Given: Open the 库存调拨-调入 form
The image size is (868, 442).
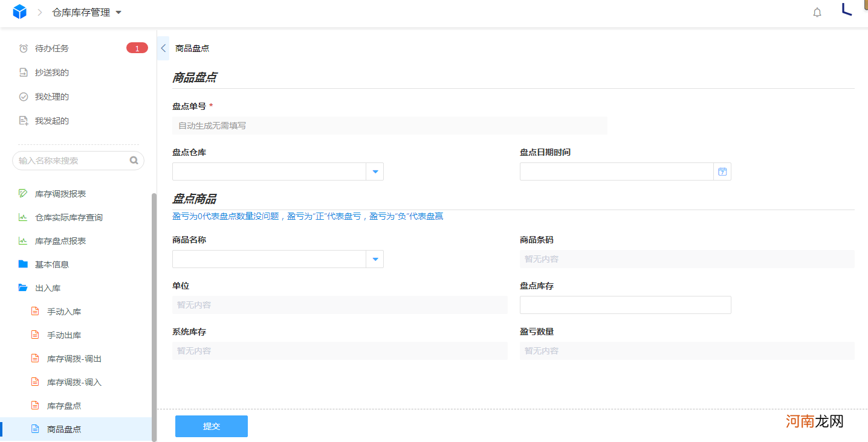Looking at the screenshot, I should point(76,382).
